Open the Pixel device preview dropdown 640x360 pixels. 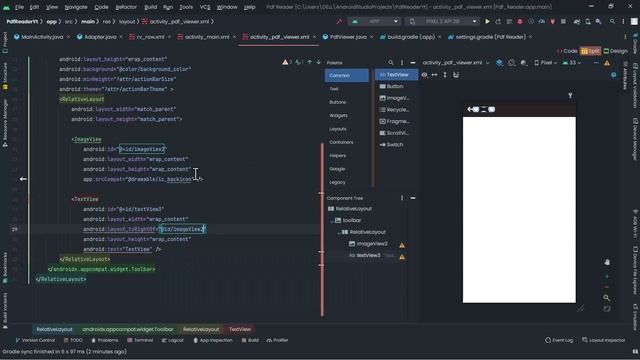pyautogui.click(x=546, y=63)
